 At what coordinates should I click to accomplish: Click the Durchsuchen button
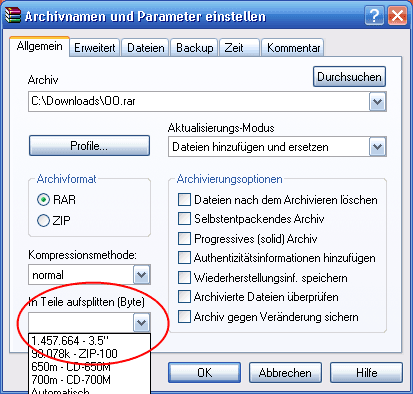click(349, 77)
